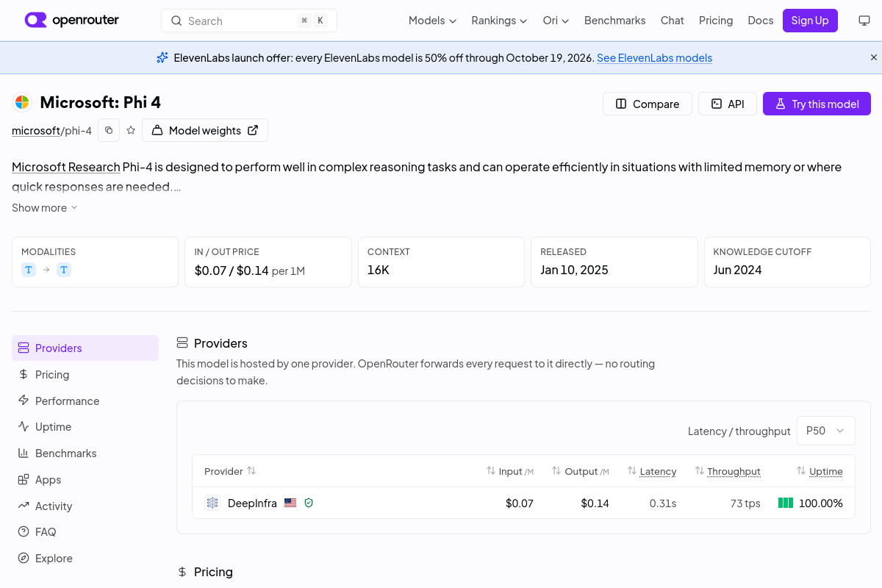Focus the Search input field
The height and width of the screenshot is (588, 882).
point(249,21)
